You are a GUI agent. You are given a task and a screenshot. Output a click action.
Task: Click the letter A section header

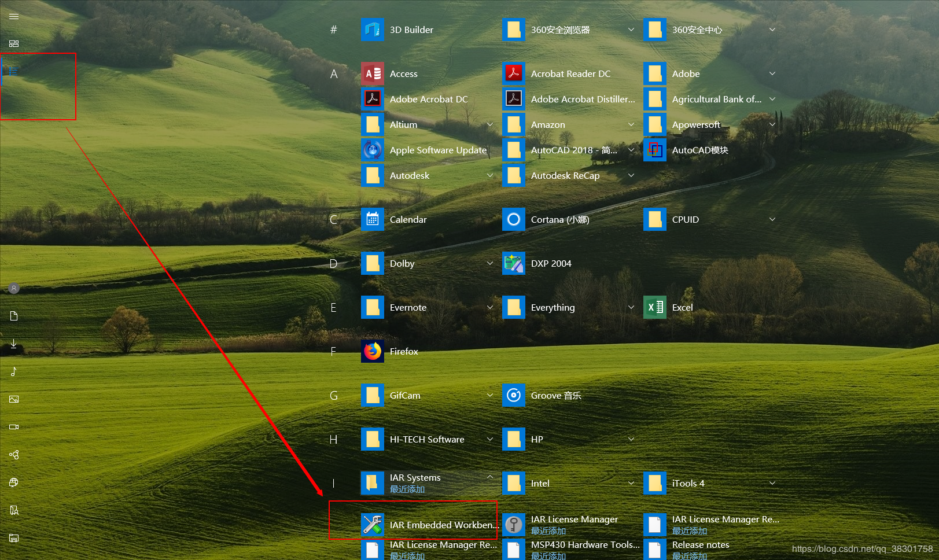click(x=334, y=74)
